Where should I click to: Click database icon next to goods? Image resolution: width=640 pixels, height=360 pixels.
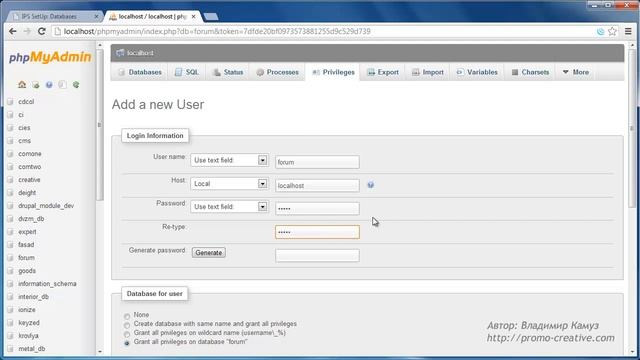tap(11, 271)
